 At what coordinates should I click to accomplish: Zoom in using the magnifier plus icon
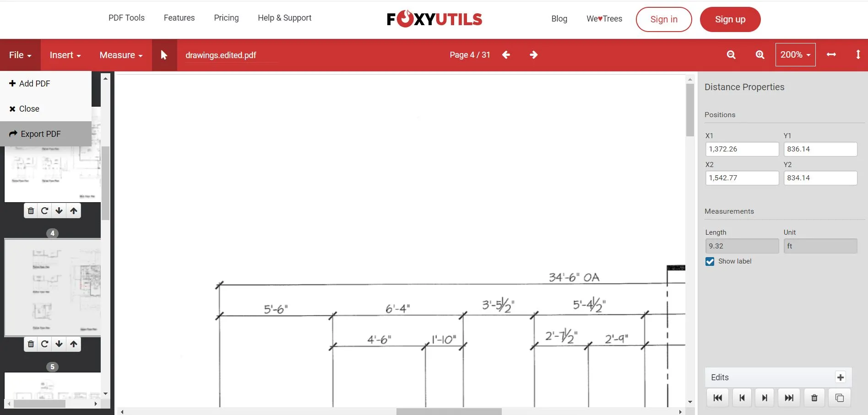pos(759,54)
